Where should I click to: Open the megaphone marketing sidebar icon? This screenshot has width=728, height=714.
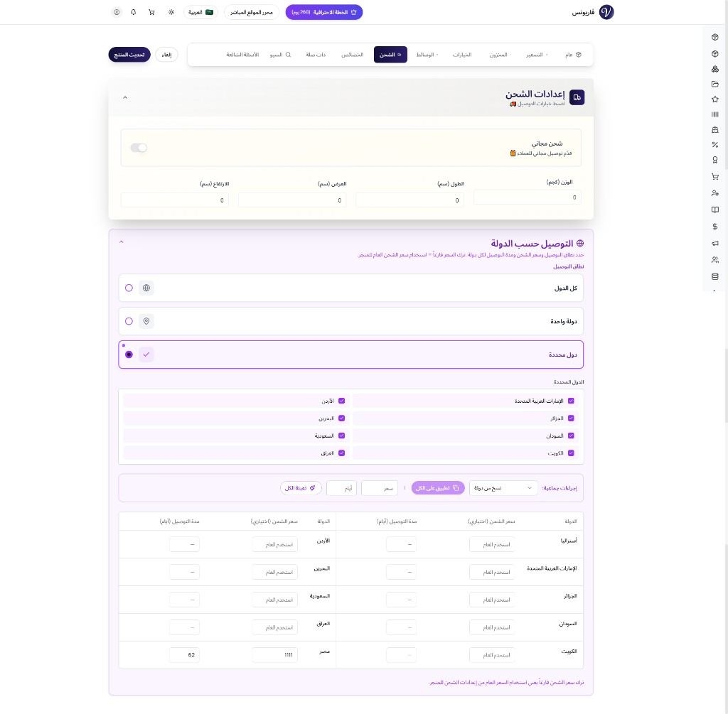click(714, 244)
